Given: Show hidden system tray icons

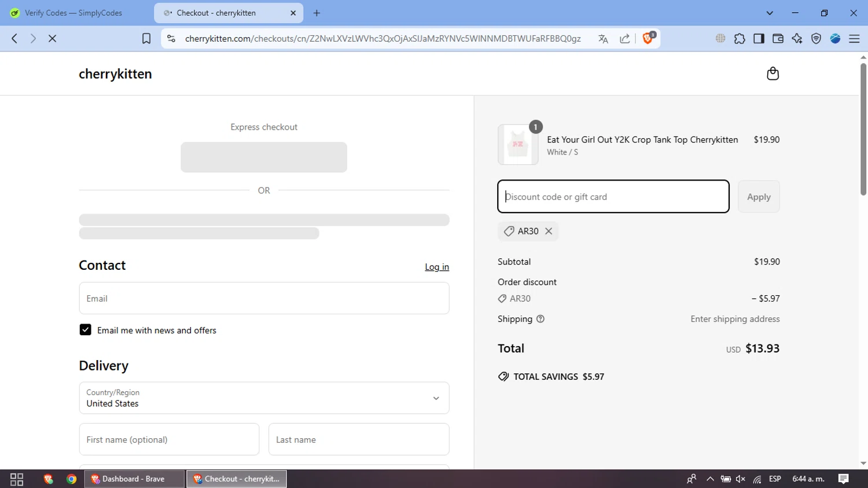Looking at the screenshot, I should pos(710,479).
